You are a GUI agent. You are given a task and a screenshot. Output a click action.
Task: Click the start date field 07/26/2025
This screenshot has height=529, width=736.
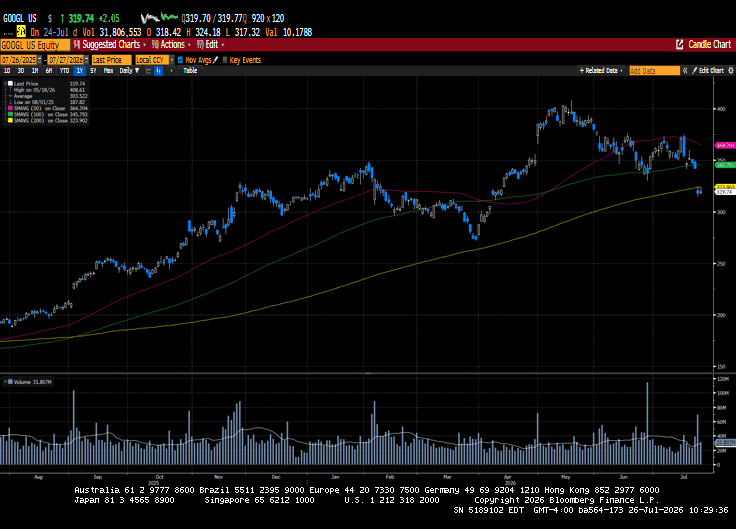click(x=19, y=60)
